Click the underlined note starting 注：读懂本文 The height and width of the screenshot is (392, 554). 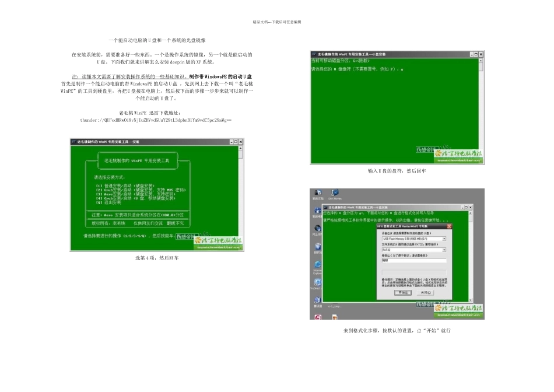pos(130,76)
